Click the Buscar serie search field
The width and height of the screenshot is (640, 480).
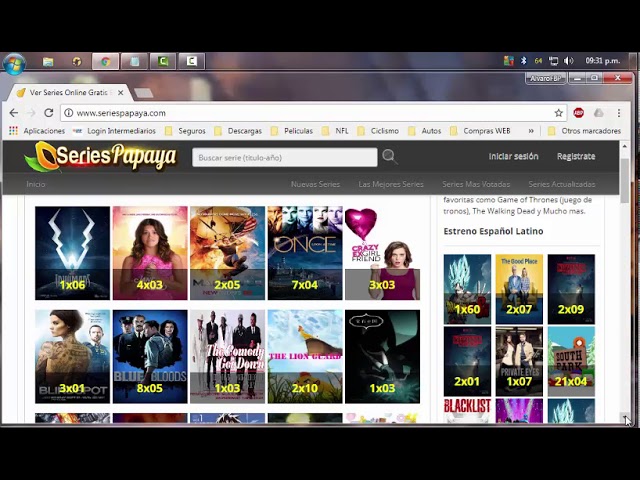click(284, 158)
